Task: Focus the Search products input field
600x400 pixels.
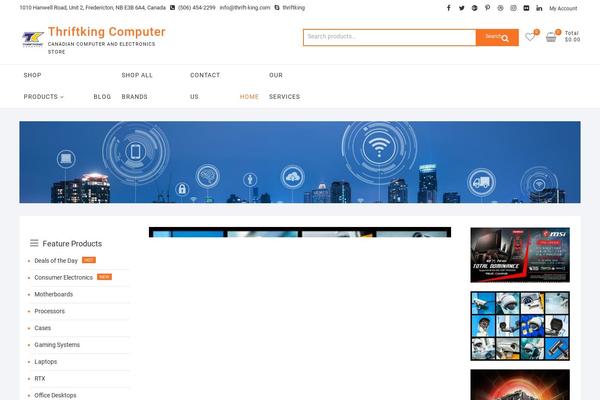Action: [390, 38]
